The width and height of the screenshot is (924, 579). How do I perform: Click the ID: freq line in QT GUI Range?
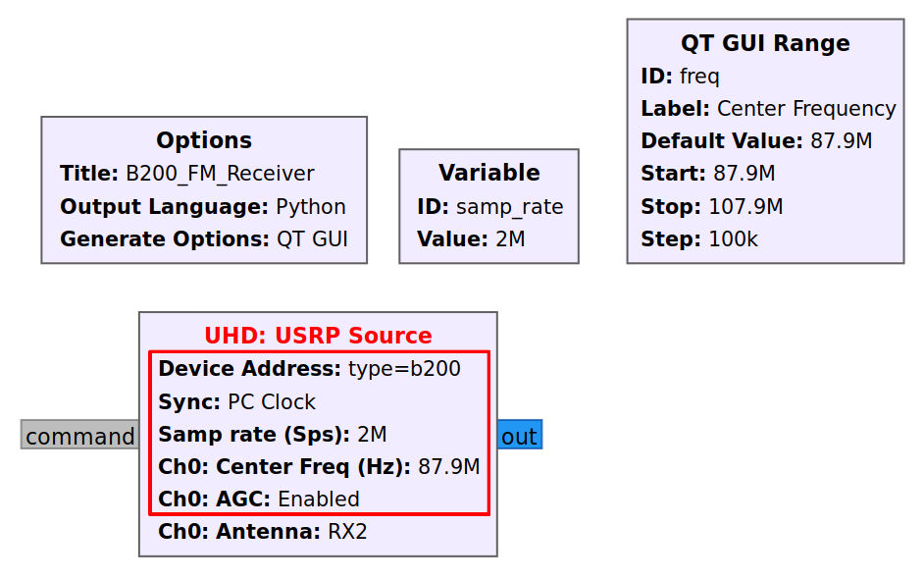pyautogui.click(x=680, y=77)
